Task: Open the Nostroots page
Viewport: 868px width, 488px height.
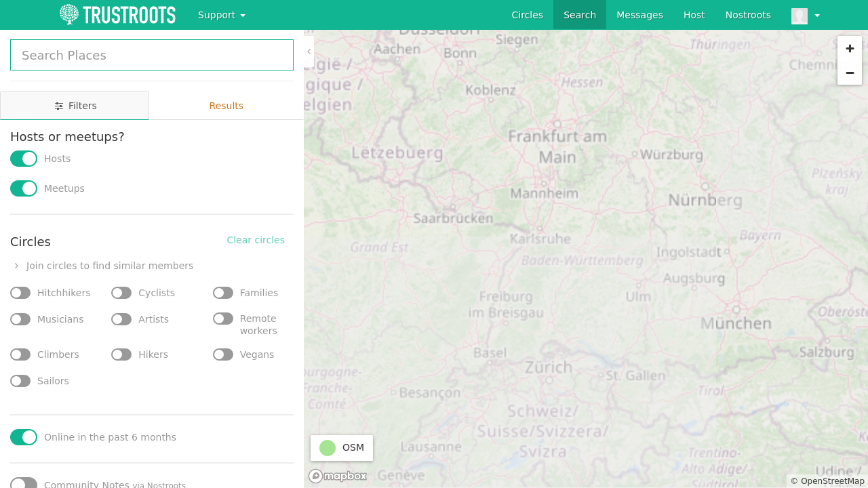Action: [748, 15]
